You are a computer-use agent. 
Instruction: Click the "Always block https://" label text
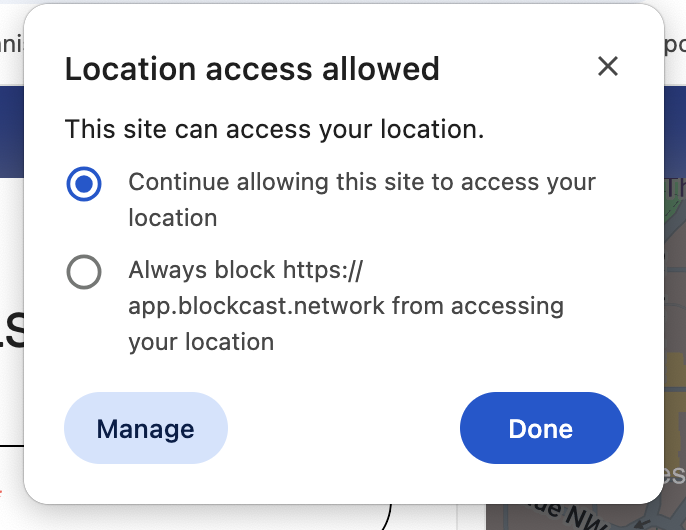tap(245, 270)
